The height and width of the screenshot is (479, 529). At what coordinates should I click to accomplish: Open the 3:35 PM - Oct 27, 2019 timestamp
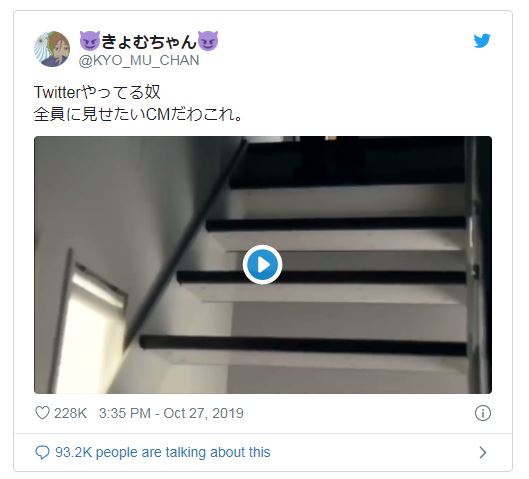[171, 413]
